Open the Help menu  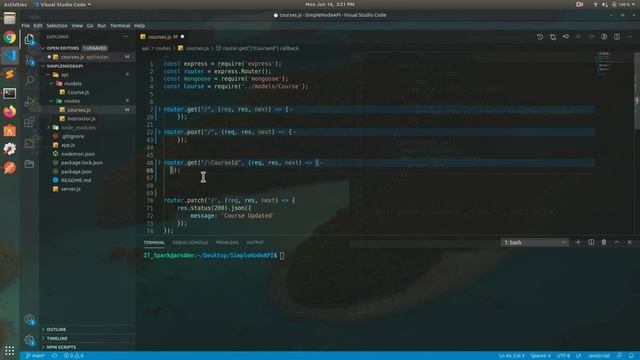point(140,26)
